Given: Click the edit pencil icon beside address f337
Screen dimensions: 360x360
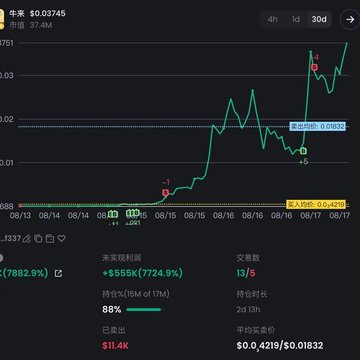Looking at the screenshot, I should pyautogui.click(x=27, y=238).
